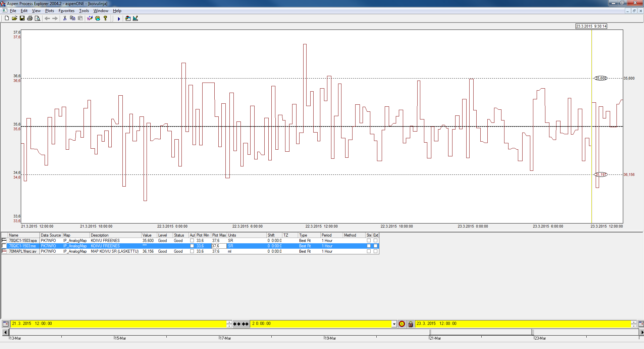Click the end time field 23.3.2015
Screen dimensions: 644x349
[x=523, y=324]
